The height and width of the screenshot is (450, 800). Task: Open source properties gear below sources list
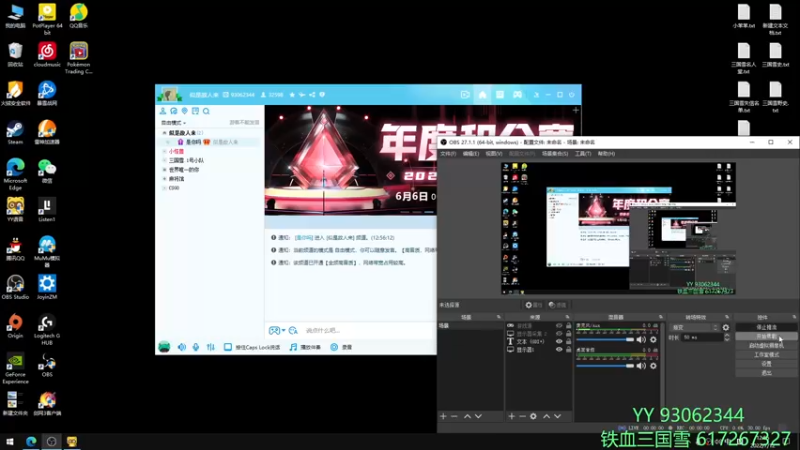click(x=533, y=416)
